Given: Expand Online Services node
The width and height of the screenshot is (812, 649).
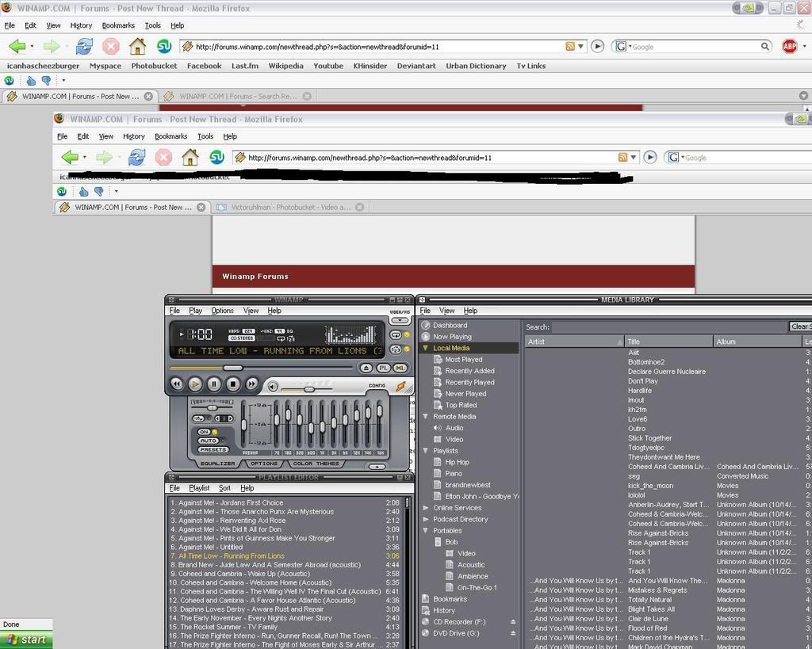Looking at the screenshot, I should point(426,508).
